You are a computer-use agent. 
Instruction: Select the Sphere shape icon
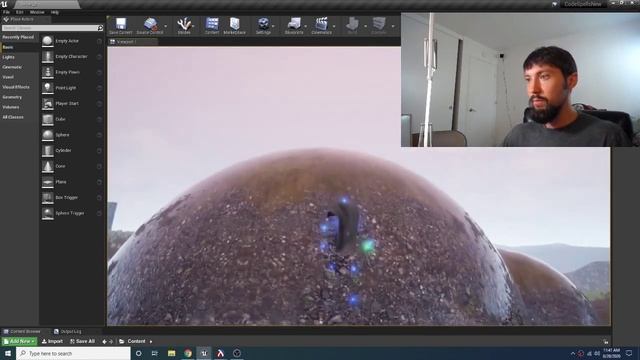click(x=48, y=135)
